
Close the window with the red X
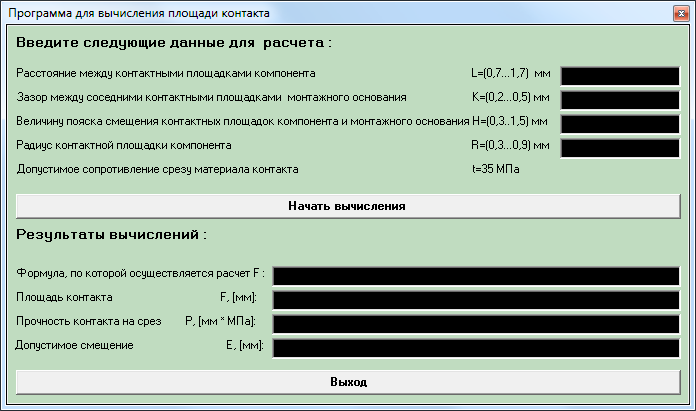point(681,14)
